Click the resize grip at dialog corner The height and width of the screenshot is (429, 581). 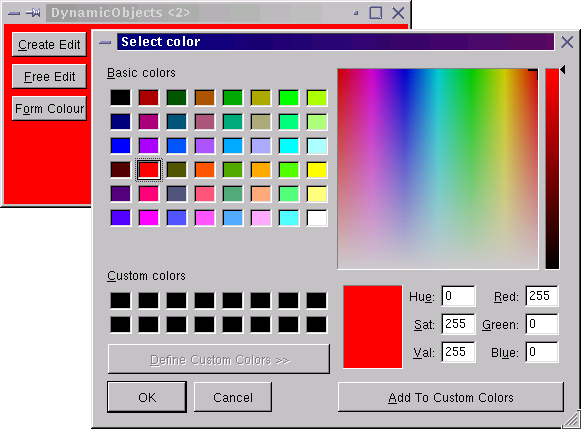571,419
